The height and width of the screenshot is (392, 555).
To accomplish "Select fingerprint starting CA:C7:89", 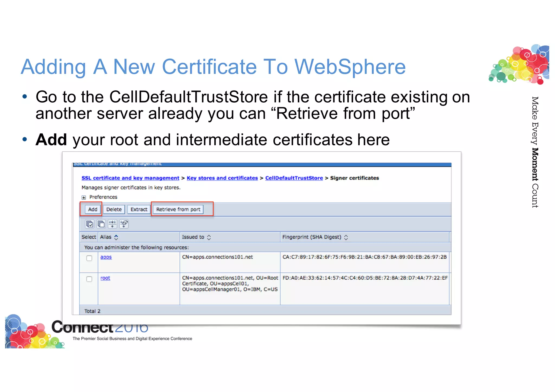I will click(364, 257).
